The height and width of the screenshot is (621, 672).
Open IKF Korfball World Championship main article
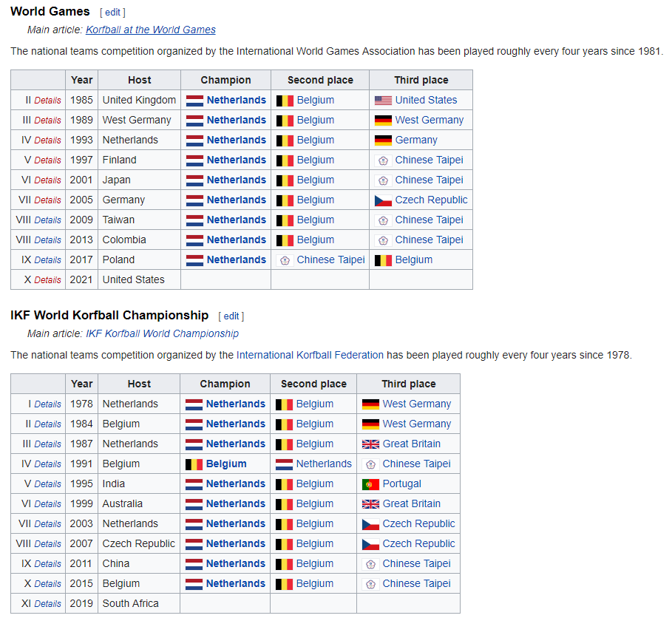pos(163,333)
